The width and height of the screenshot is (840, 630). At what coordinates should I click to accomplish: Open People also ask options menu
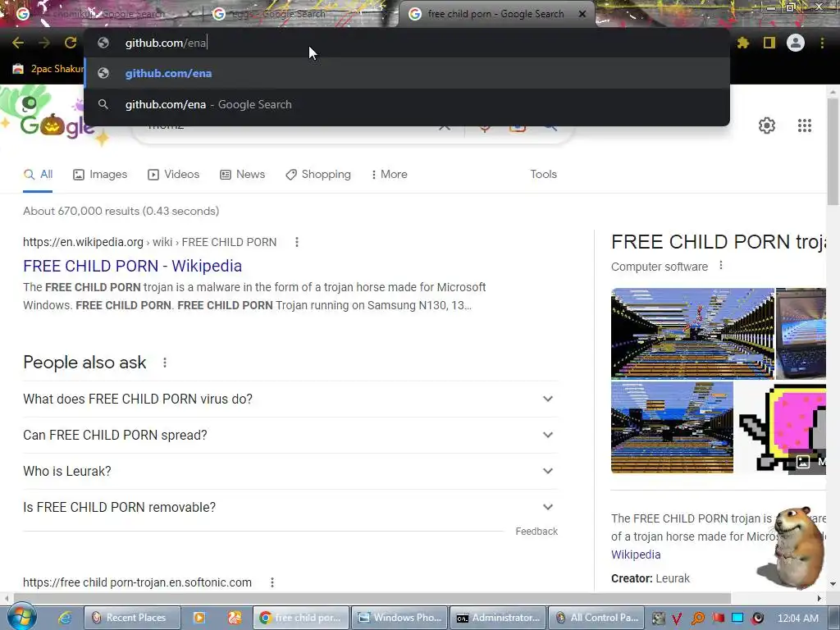point(165,363)
